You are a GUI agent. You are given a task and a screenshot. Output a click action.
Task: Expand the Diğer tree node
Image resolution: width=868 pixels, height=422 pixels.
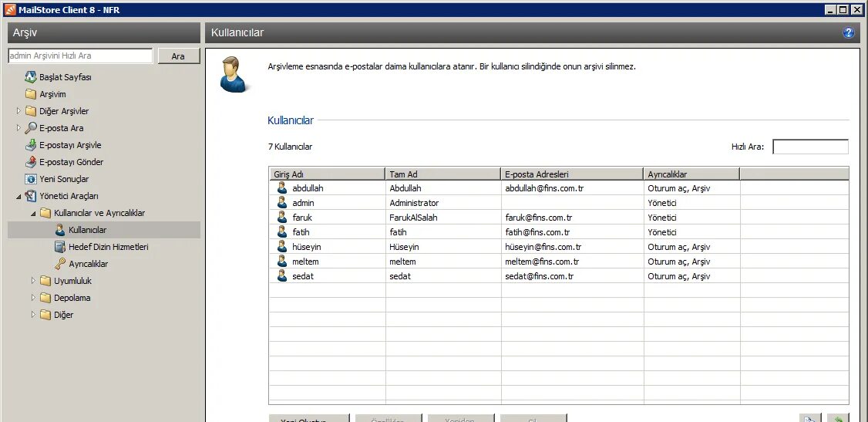pos(33,315)
